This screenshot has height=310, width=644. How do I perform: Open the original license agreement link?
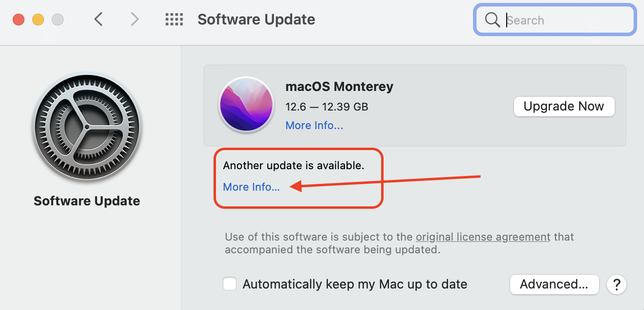pyautogui.click(x=483, y=237)
